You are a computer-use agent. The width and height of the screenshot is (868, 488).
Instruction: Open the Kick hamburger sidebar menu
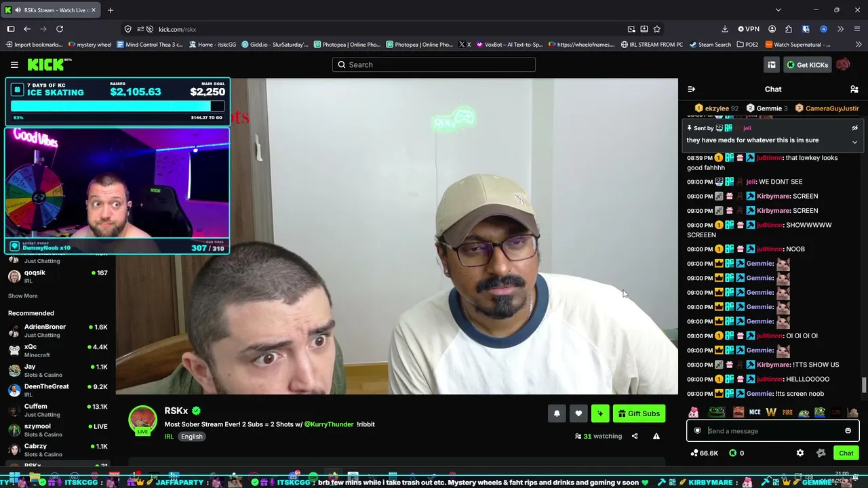click(14, 64)
